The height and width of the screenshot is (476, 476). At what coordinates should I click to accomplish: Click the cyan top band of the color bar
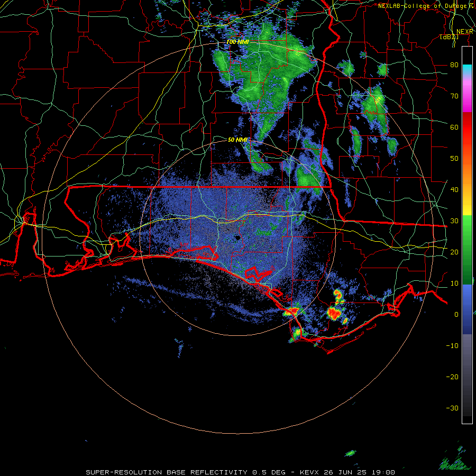tap(467, 69)
